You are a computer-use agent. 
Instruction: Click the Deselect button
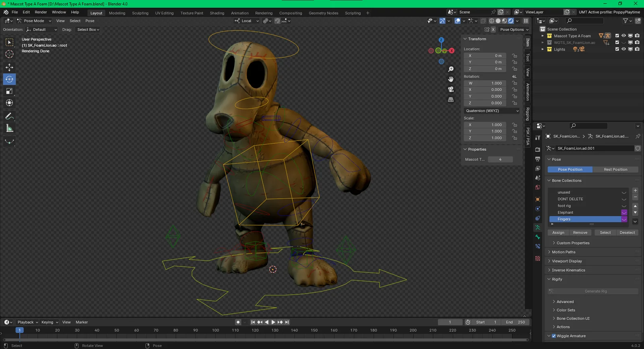pyautogui.click(x=627, y=233)
